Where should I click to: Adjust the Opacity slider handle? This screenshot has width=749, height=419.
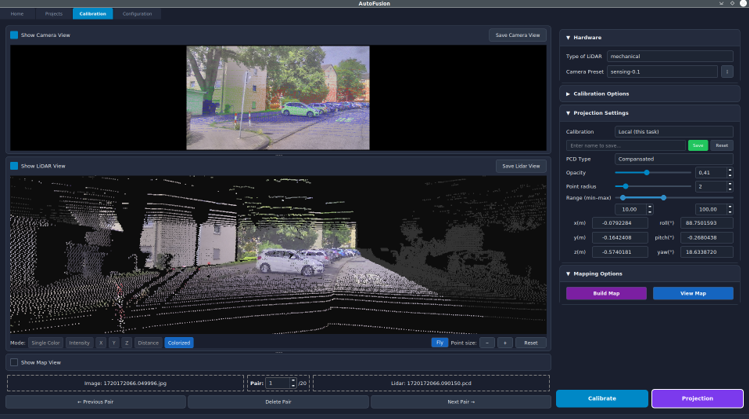[x=647, y=173]
